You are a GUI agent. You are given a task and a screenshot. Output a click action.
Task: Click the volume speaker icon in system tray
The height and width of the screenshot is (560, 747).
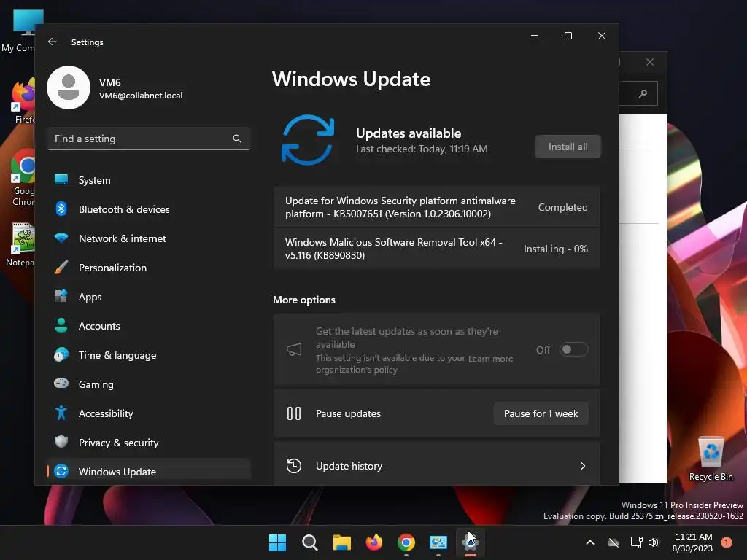click(653, 542)
